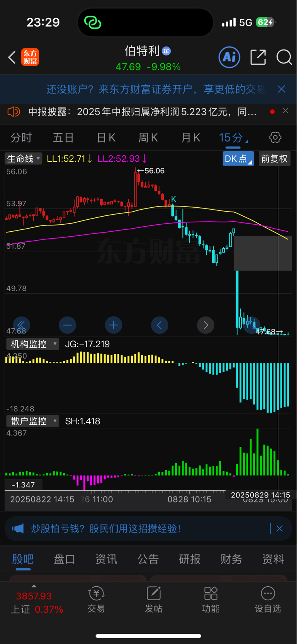Tap the LL1:52.71 indicator value
Screen dimensions: 297x644
69,159
